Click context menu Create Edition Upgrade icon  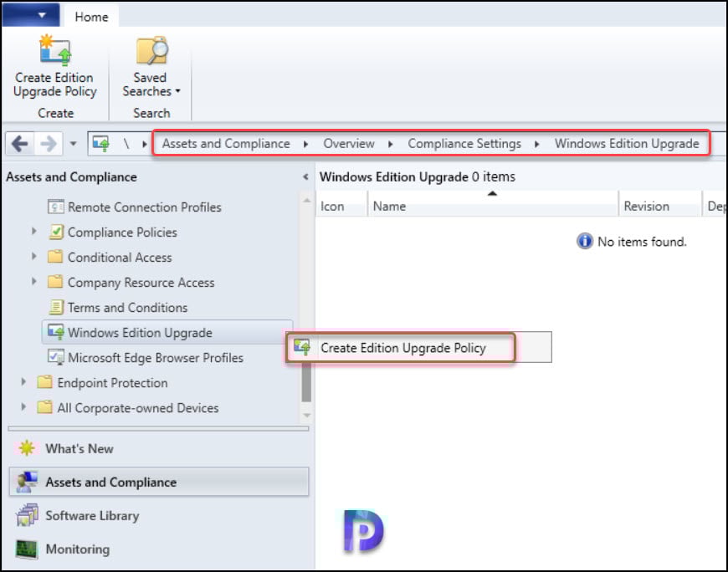pos(302,346)
